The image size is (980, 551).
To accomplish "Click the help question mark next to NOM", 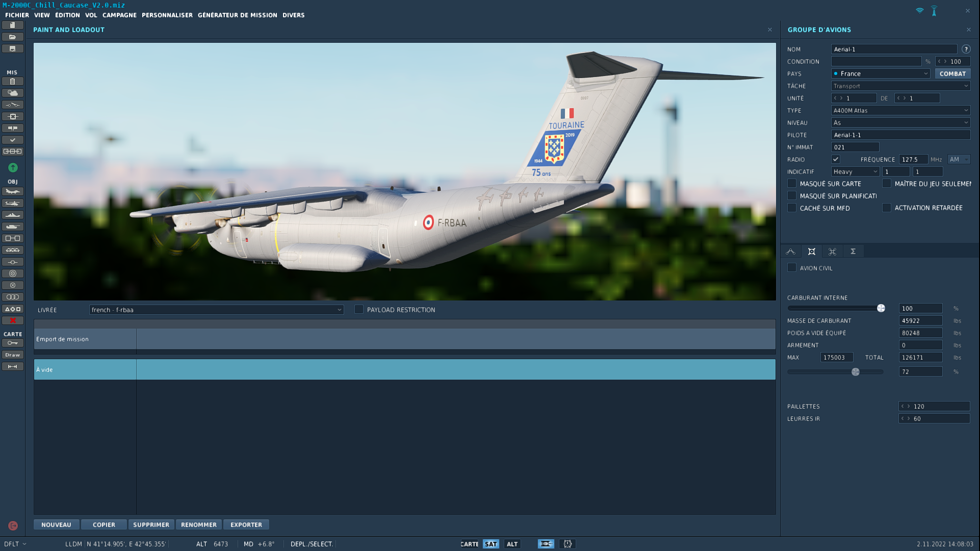I will 966,49.
